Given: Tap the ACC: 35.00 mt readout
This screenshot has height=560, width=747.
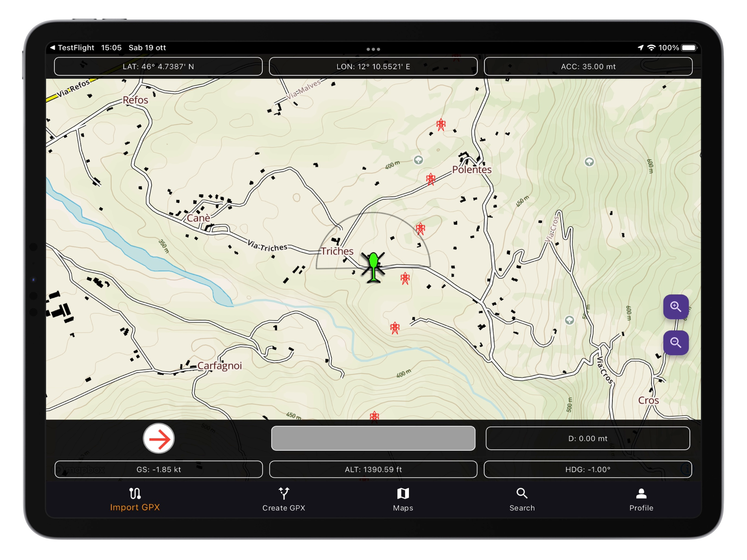Looking at the screenshot, I should tap(588, 66).
